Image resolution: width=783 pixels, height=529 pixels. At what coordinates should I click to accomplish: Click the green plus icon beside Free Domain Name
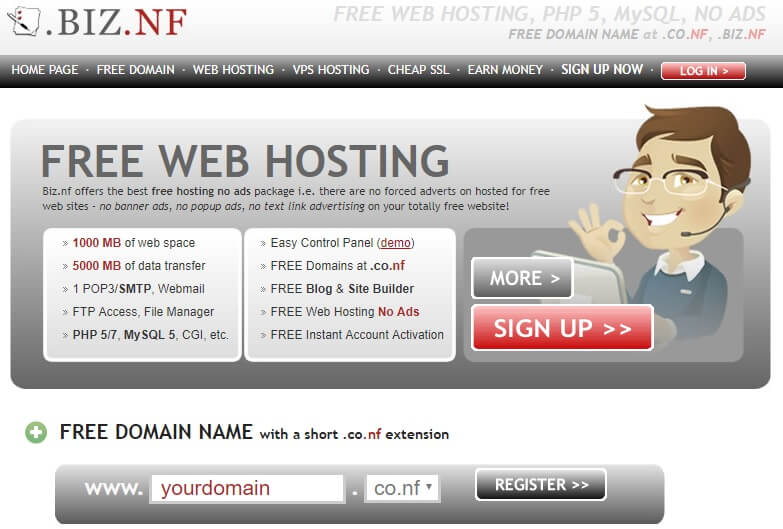(36, 433)
